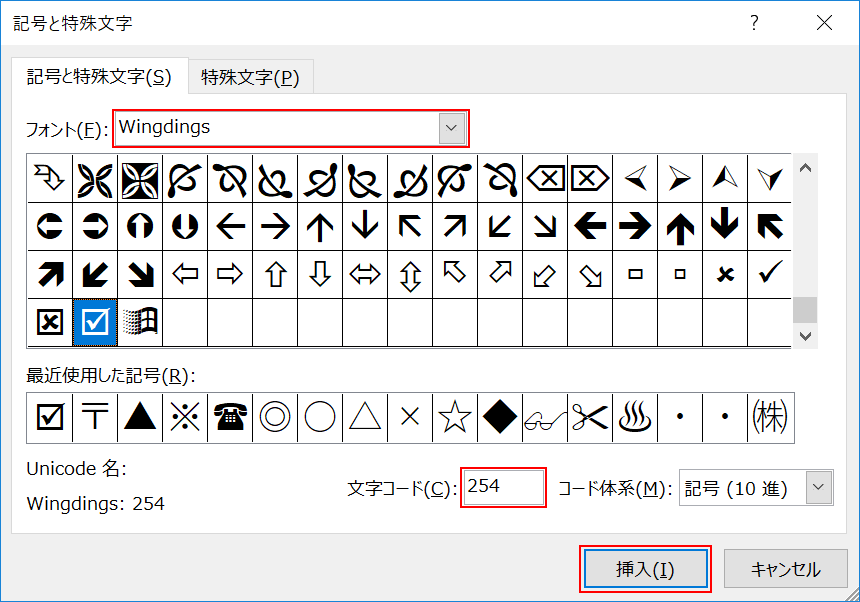Viewport: 860px width, 602px height.
Task: Select the bold up-right diagonal arrow at the start of the third row
Action: 50,274
